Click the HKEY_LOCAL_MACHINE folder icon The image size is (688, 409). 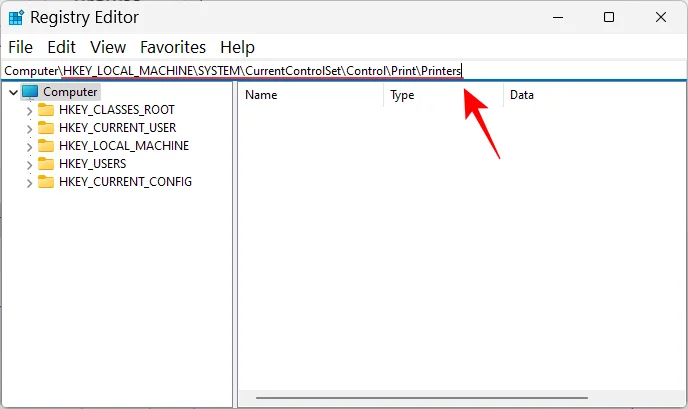(x=46, y=146)
